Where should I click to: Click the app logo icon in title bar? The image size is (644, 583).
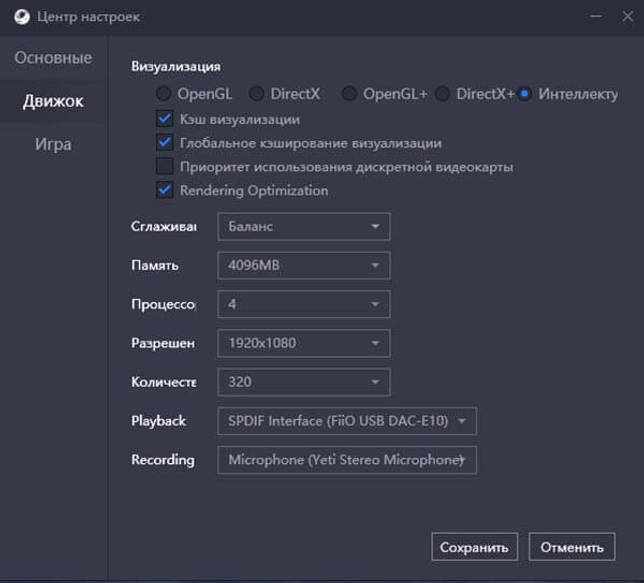22,17
